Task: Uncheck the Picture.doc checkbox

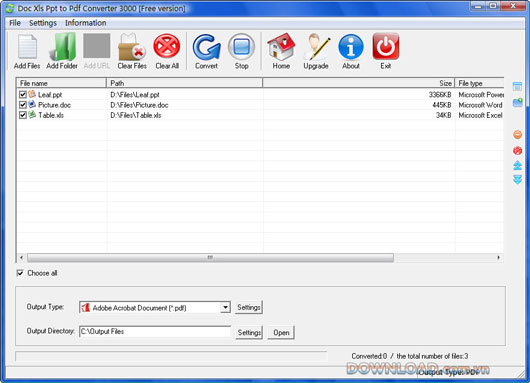Action: 23,105
